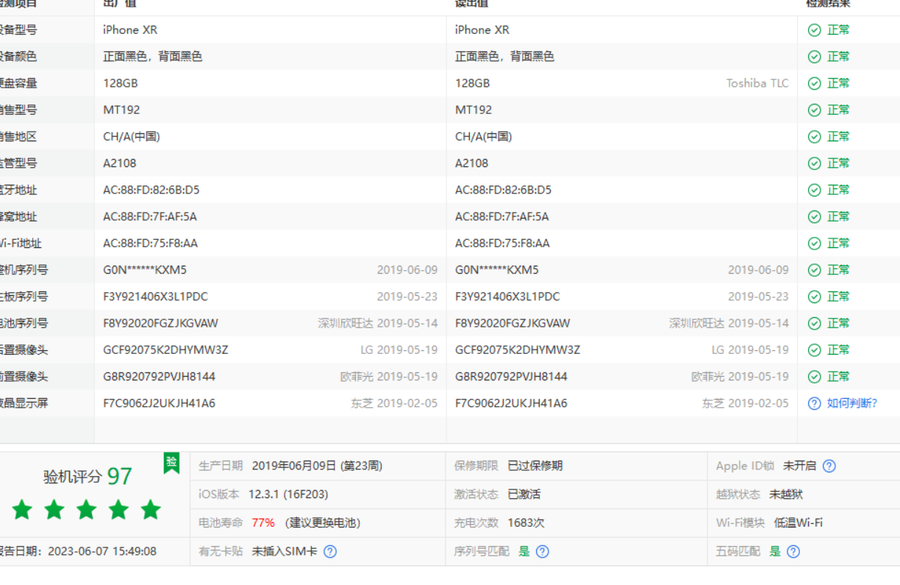Screen dimensions: 900x585
Task: Click the 保修期限 label
Action: click(x=476, y=466)
